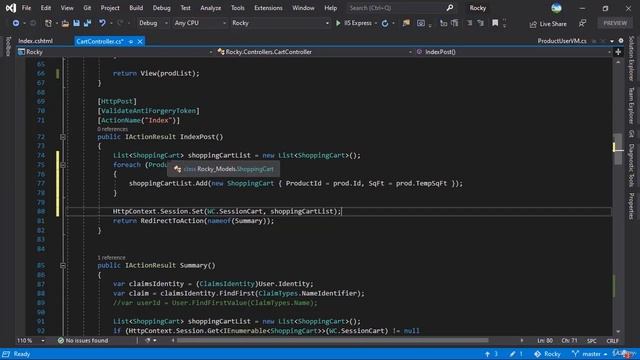Open the Toolbox side tab
Screen dimensions: 640x360
[x=8, y=46]
